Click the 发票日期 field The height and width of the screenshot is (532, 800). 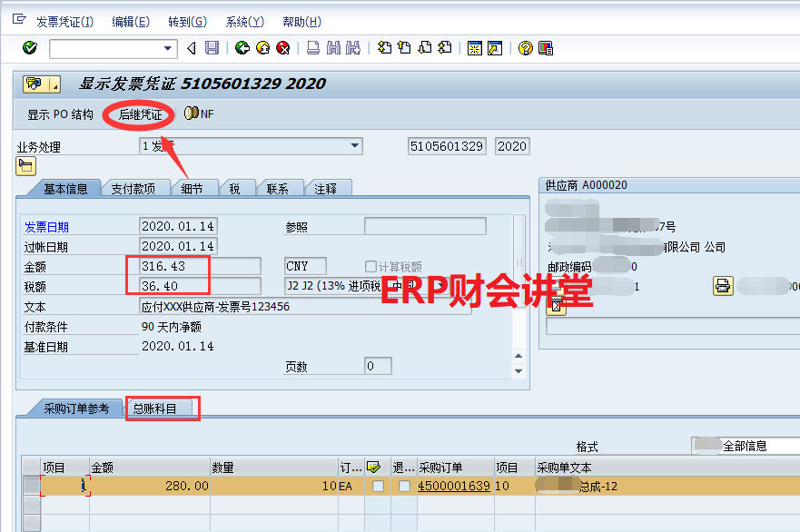(178, 226)
